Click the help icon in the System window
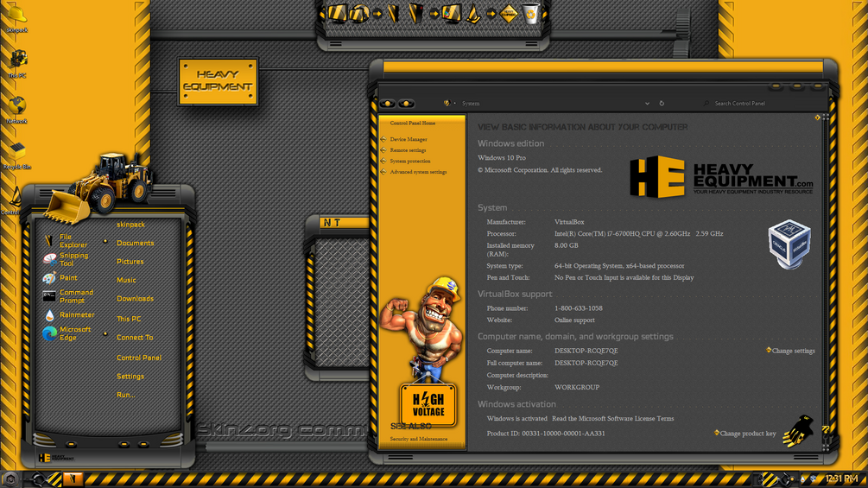868x488 pixels. coord(826,428)
